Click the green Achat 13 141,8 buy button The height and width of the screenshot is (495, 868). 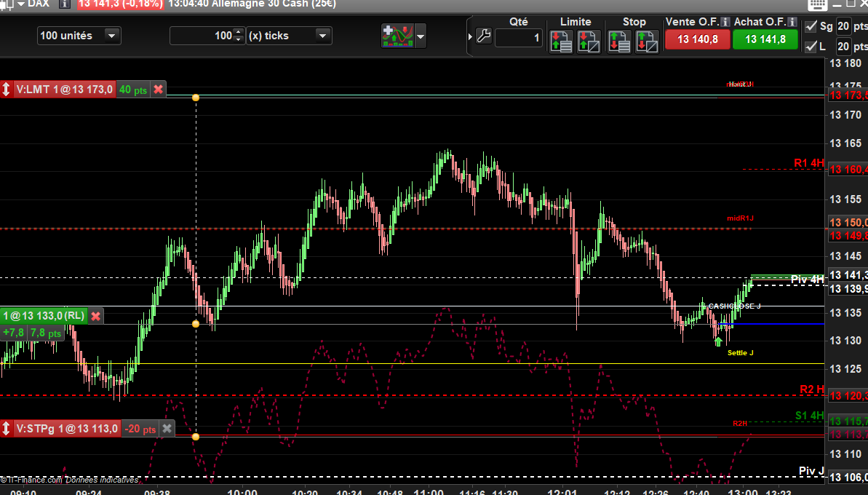[765, 39]
